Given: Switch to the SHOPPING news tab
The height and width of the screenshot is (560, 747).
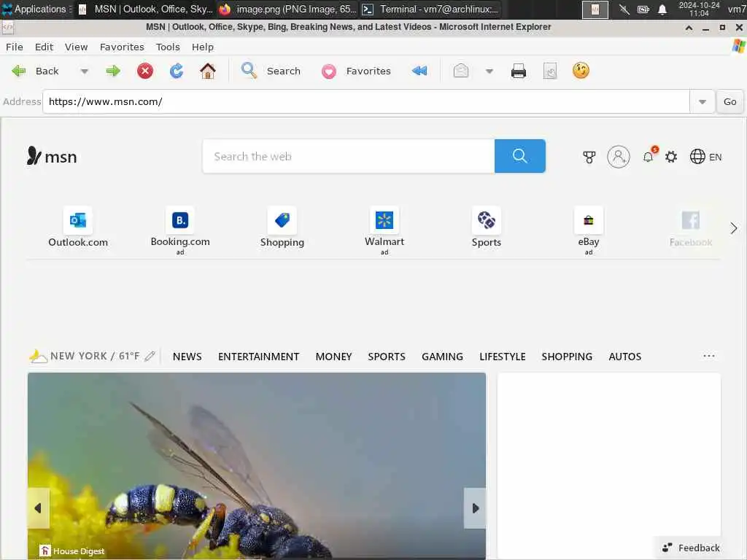Looking at the screenshot, I should [567, 357].
